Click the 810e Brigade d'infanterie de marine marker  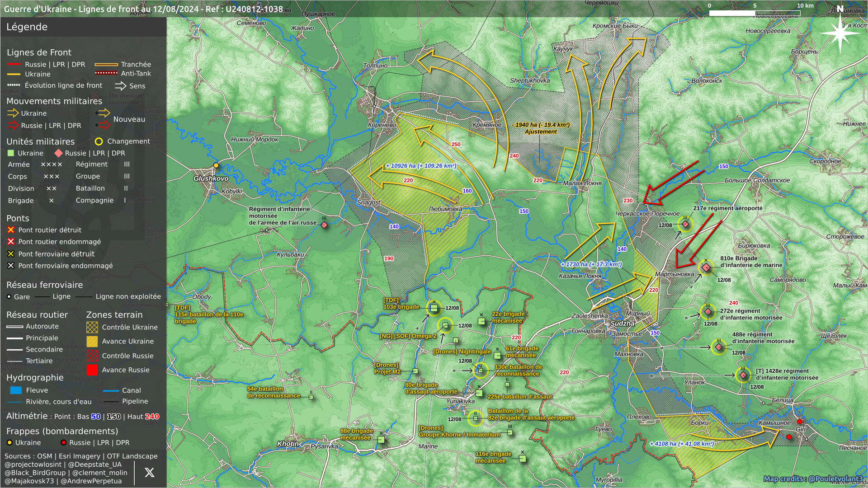click(706, 267)
